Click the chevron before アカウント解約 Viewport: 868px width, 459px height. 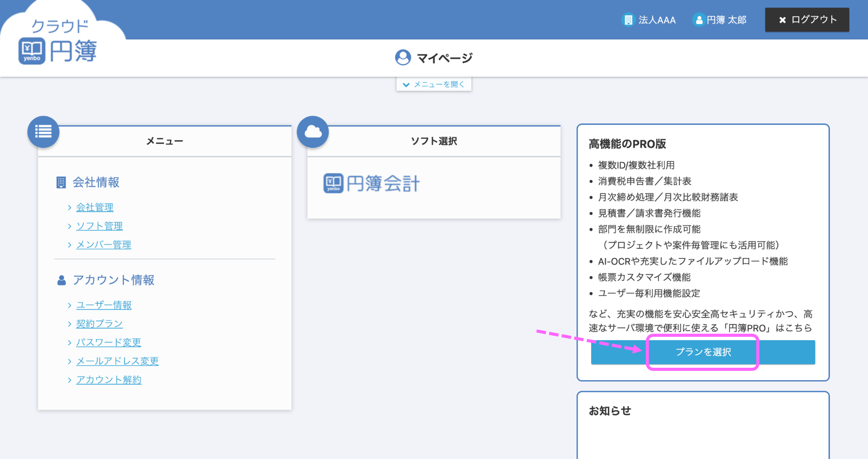pyautogui.click(x=69, y=380)
